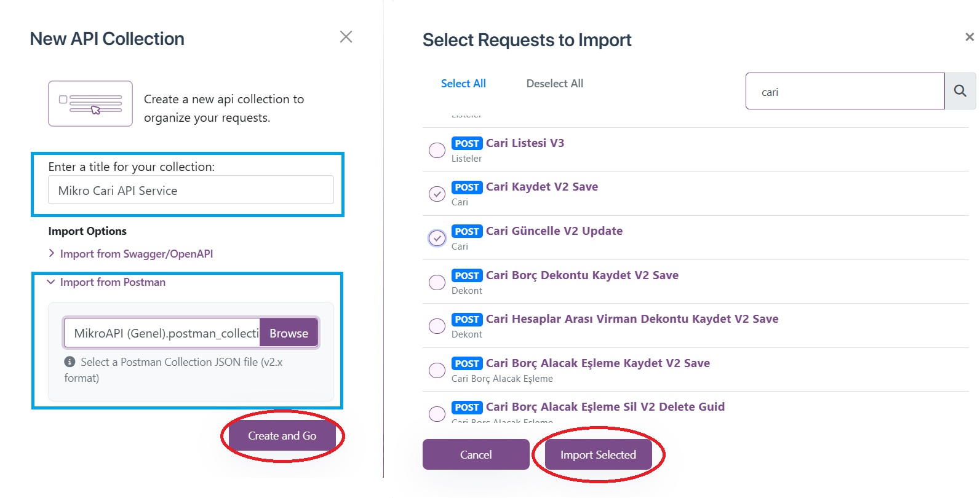Select the Cari Listesi V3 request circle
980x498 pixels.
pos(437,150)
